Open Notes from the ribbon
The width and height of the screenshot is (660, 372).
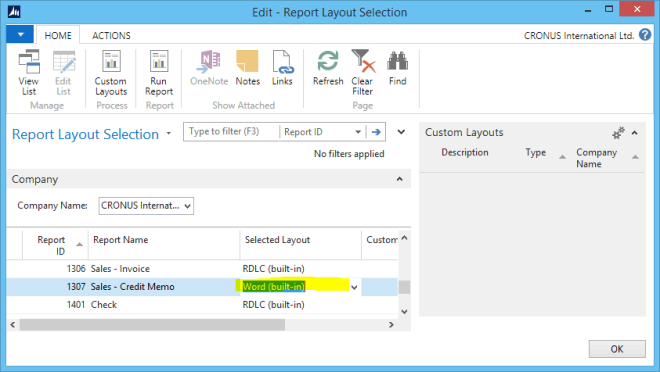(248, 68)
